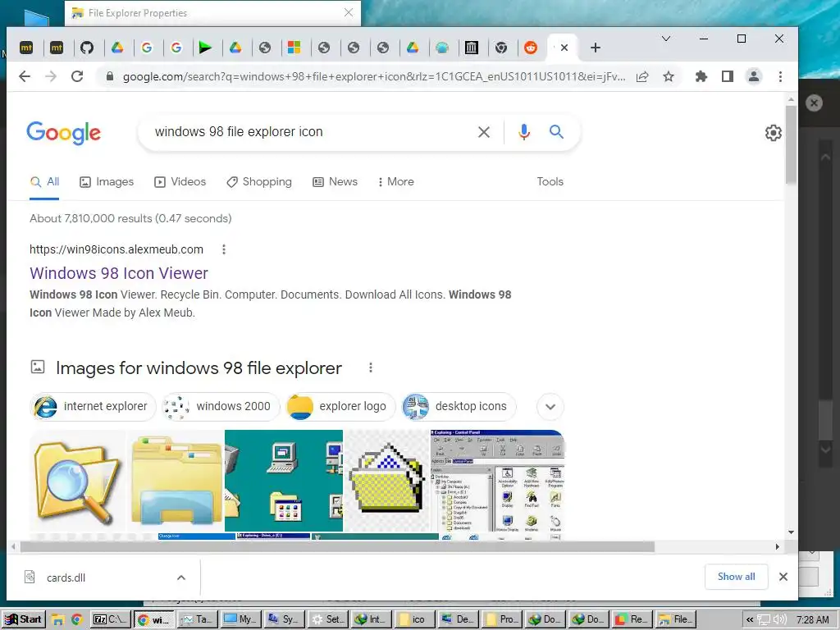
Task: Expand the cards.dll download options chevron
Action: click(181, 577)
